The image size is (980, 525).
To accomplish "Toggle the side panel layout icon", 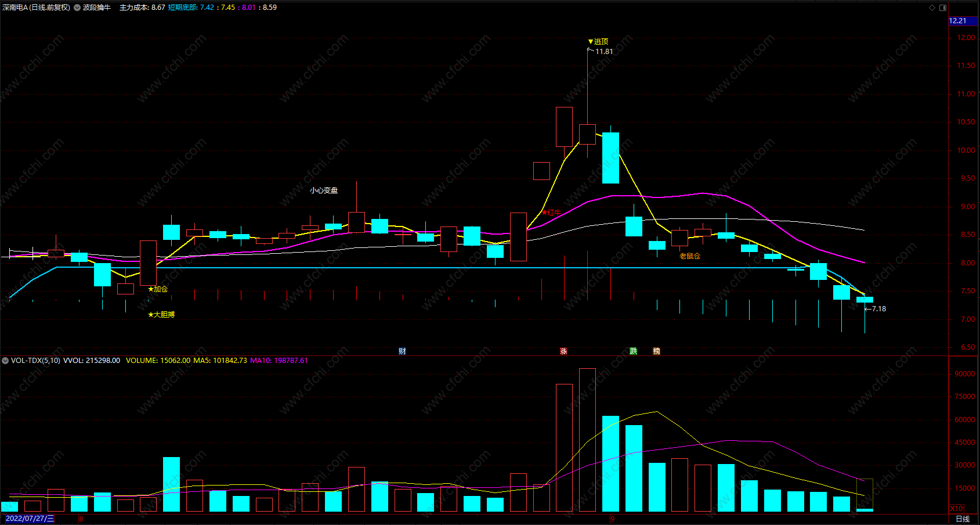I will tap(943, 8).
